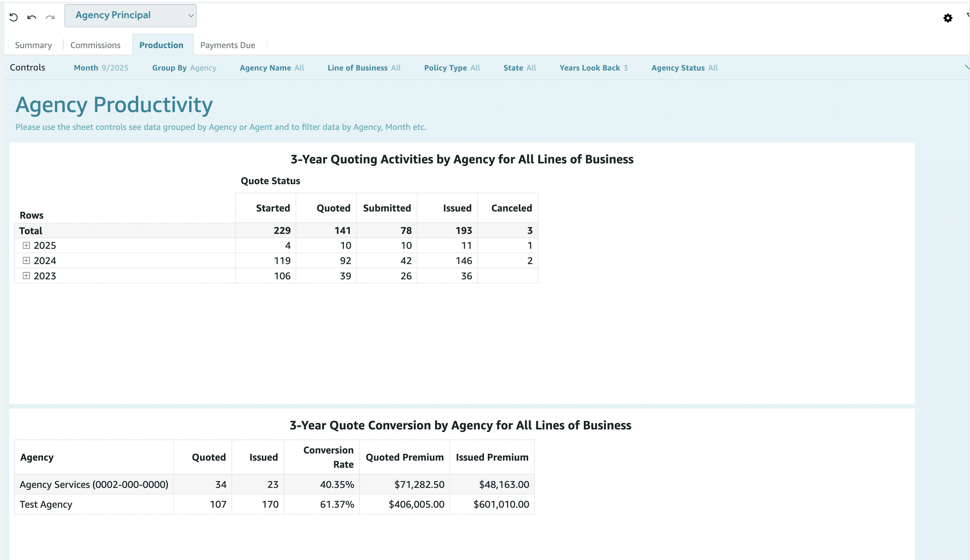Click the undo arrow icon

point(32,17)
